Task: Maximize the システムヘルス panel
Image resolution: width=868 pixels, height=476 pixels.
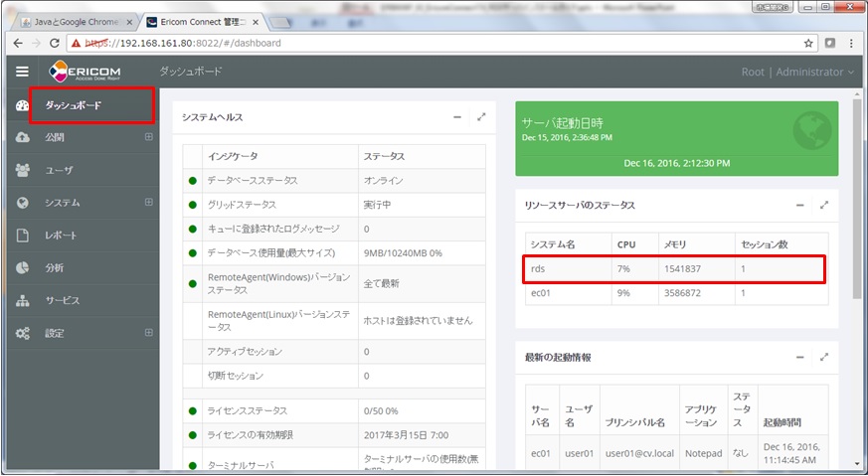Action: coord(481,117)
